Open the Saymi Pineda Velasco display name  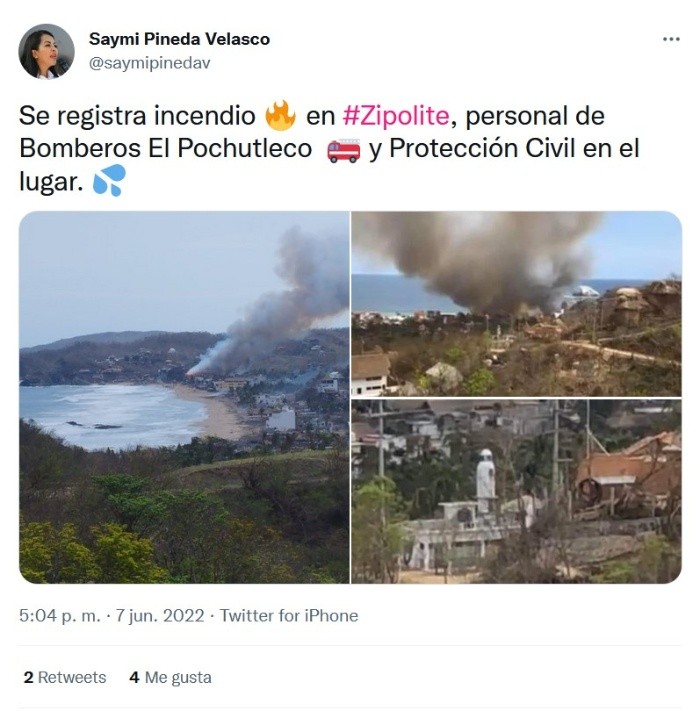tap(179, 39)
